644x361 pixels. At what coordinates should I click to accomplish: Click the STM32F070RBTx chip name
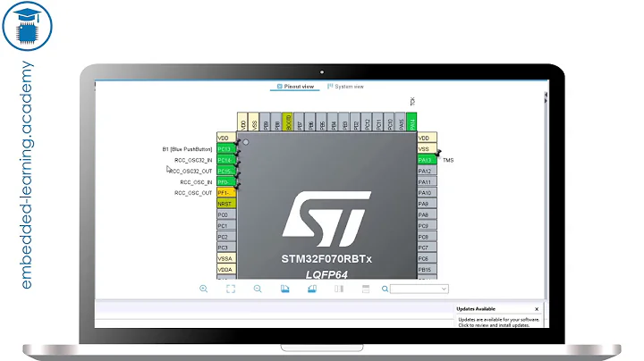[x=326, y=259]
